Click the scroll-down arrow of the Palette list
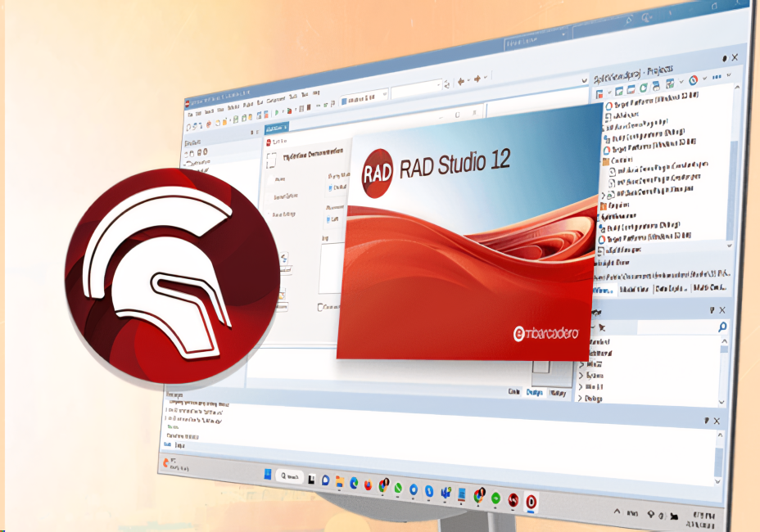Viewport: 760px width, 532px height. 722,402
